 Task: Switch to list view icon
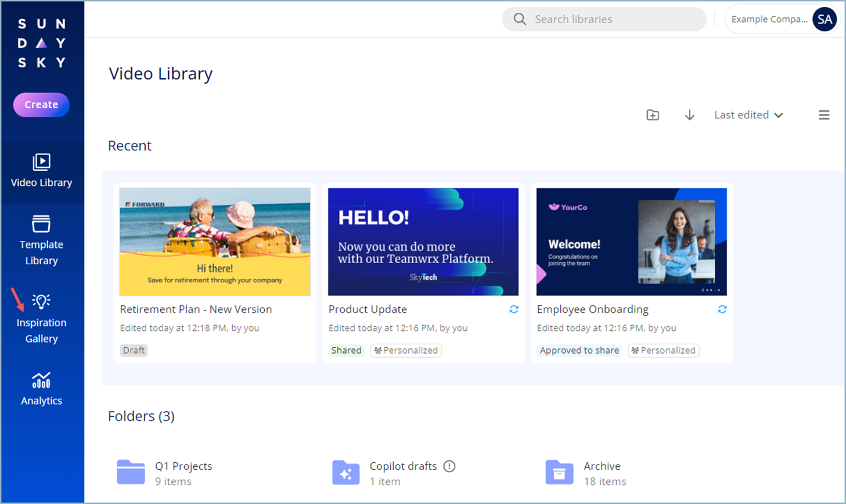pos(823,115)
